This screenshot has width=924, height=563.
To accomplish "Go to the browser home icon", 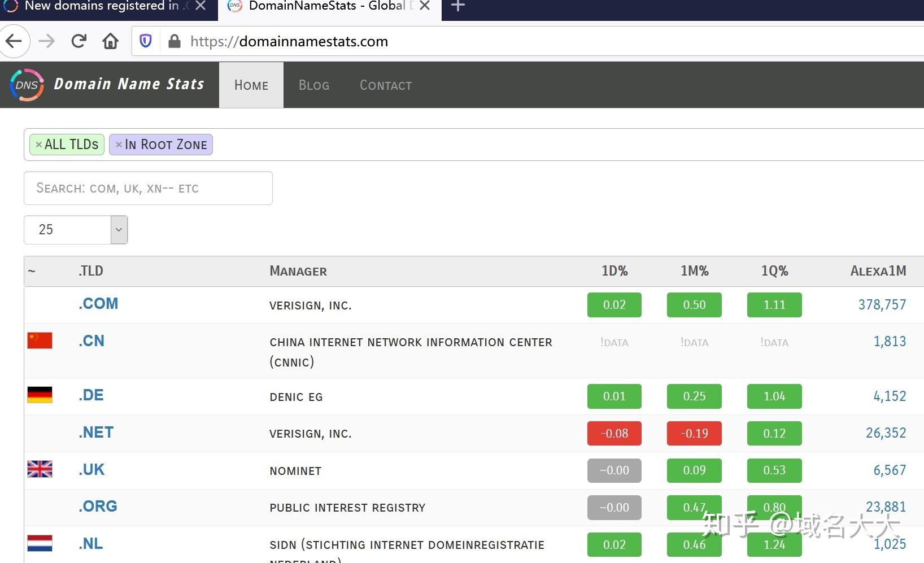I will click(111, 41).
